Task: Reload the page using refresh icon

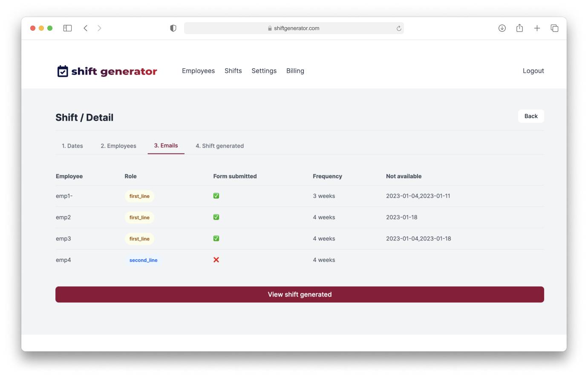Action: click(399, 29)
